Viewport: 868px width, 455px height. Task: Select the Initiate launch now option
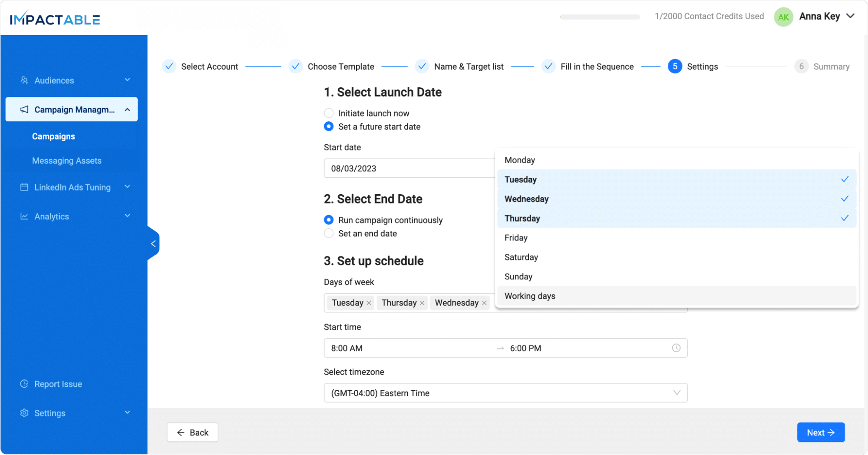329,113
